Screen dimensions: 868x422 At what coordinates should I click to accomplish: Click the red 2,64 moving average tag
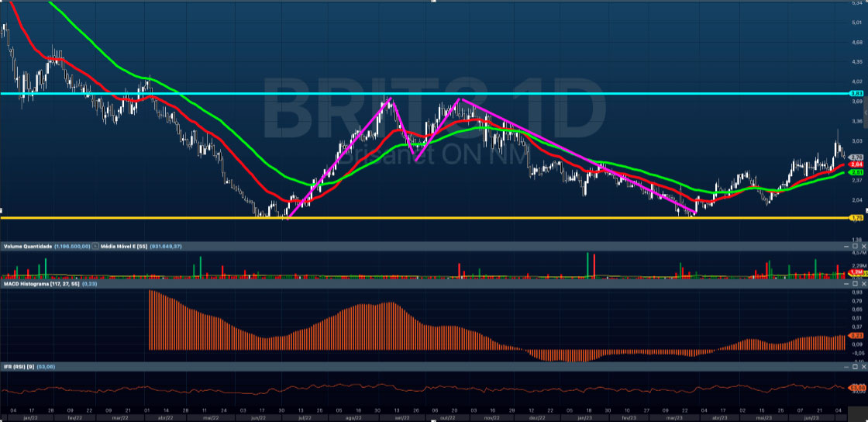point(856,164)
